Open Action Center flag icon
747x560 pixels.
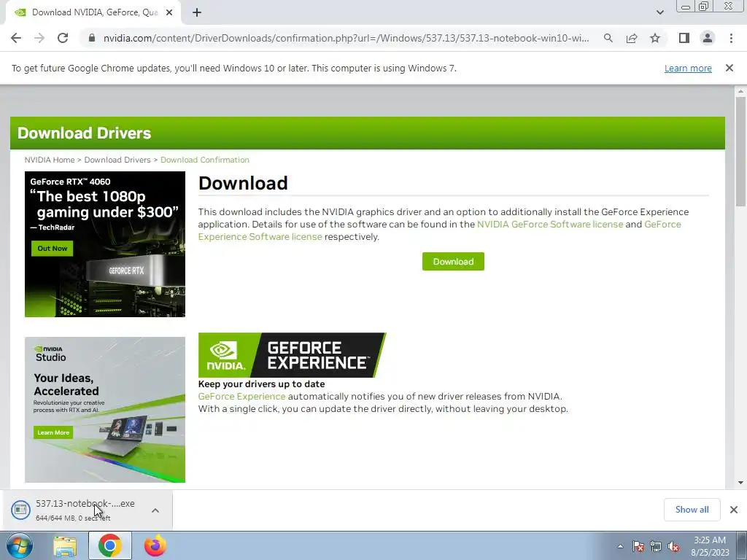[638, 547]
